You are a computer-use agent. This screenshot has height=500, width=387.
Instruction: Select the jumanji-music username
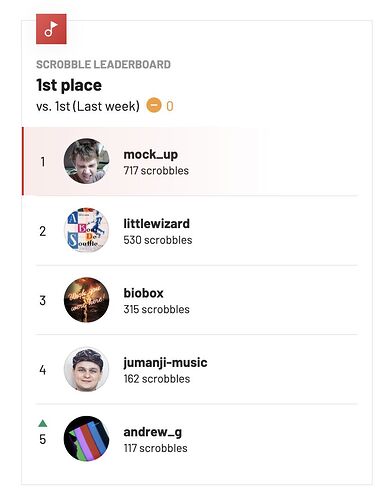[x=165, y=363]
